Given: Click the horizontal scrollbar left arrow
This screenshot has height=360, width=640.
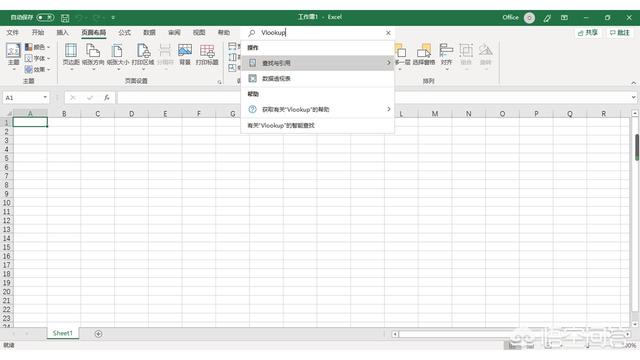Looking at the screenshot, I should [395, 334].
